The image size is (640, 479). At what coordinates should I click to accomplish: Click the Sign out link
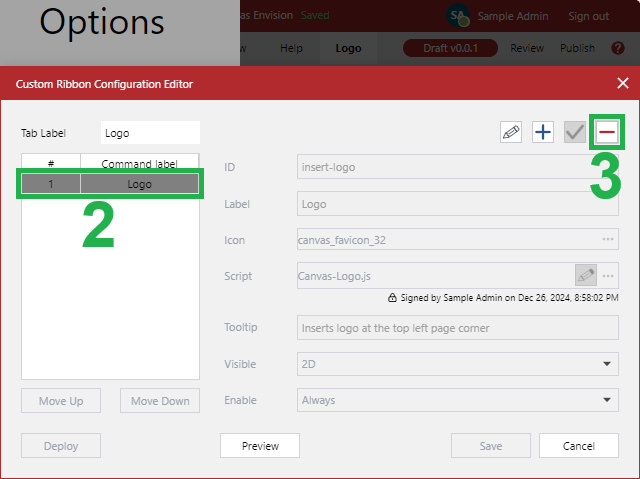[588, 16]
